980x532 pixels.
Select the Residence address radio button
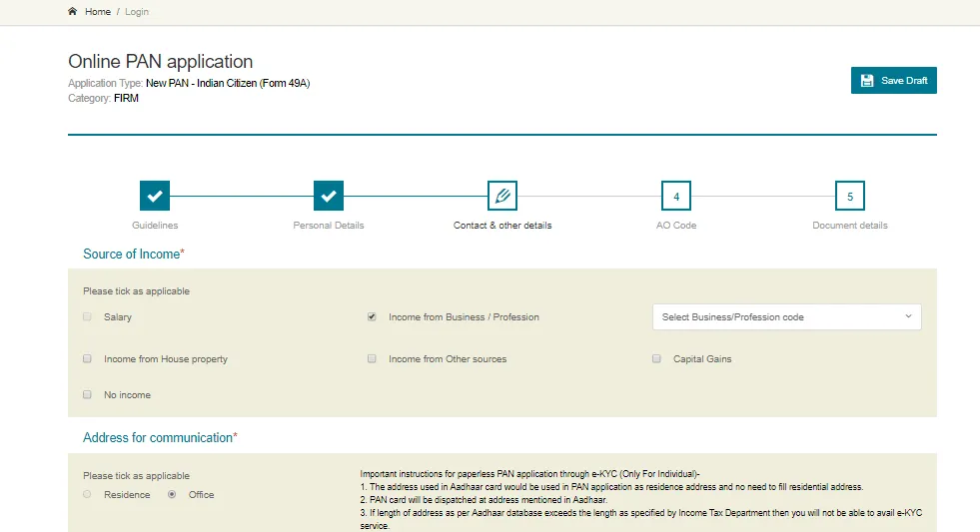click(x=88, y=495)
